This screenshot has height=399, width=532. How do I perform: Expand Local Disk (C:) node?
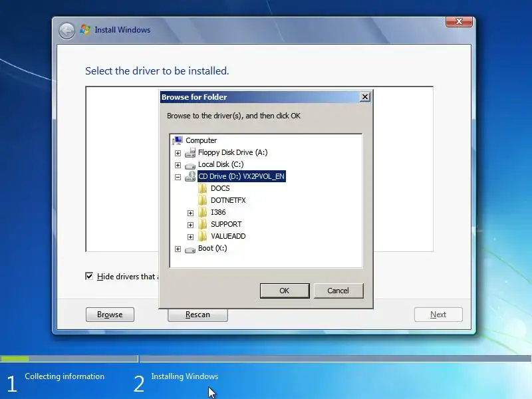[178, 165]
